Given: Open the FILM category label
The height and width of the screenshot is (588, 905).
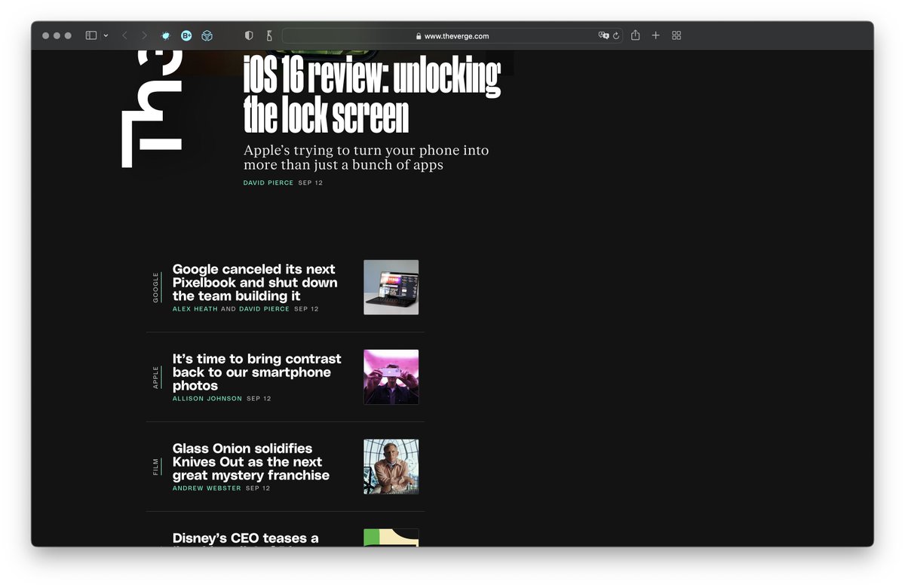Looking at the screenshot, I should [x=156, y=467].
